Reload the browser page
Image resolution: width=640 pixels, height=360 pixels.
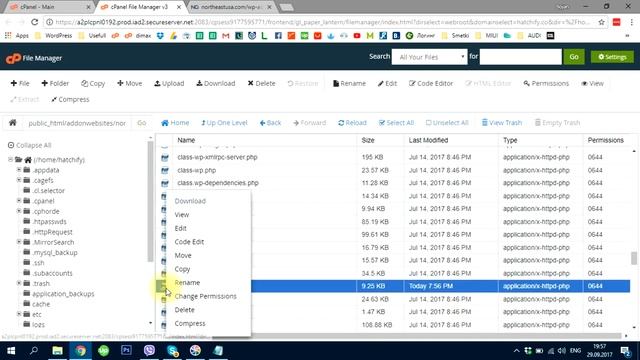(35, 22)
